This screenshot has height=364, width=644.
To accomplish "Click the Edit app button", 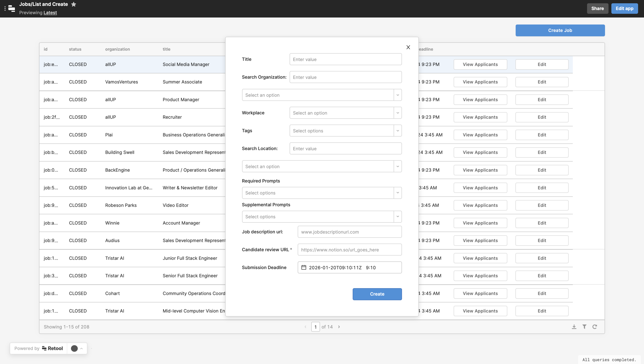I will coord(624,9).
